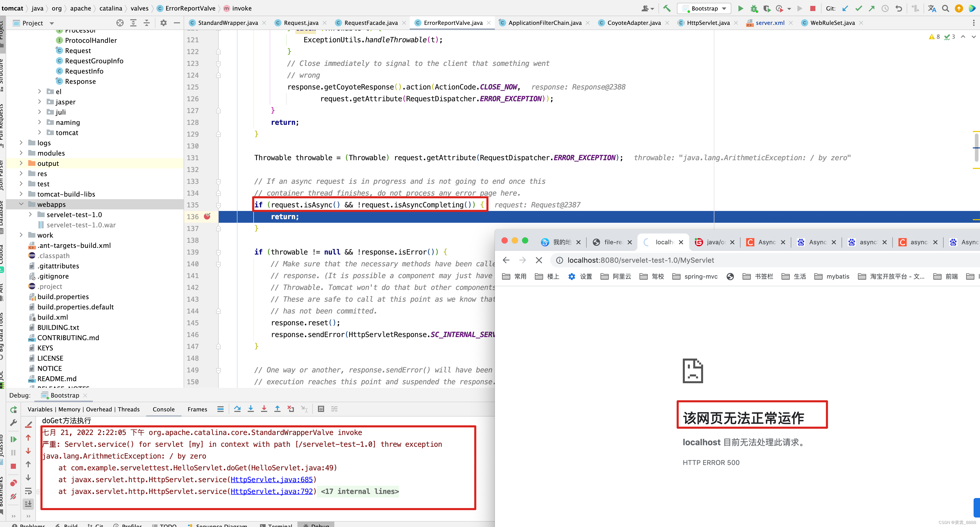Expand the work folder

click(21, 235)
